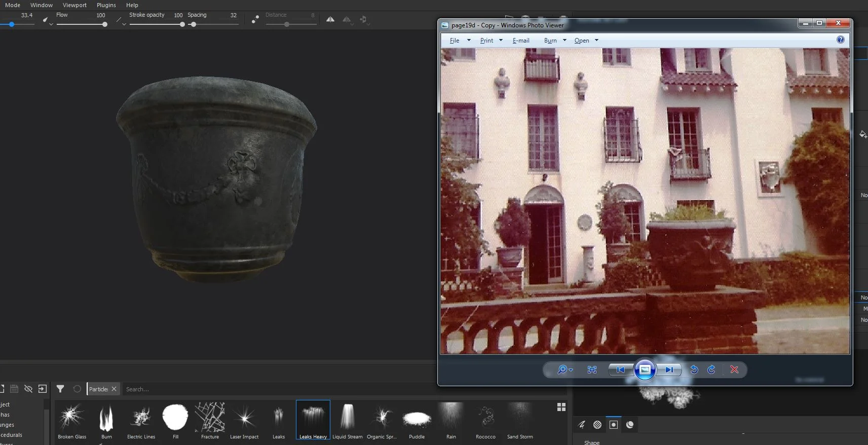Open the Mode menu

(13, 5)
